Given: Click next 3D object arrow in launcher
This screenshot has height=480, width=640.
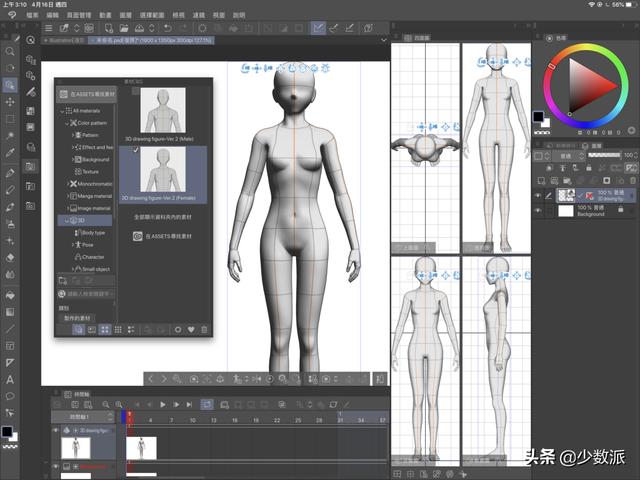Looking at the screenshot, I should (164, 379).
